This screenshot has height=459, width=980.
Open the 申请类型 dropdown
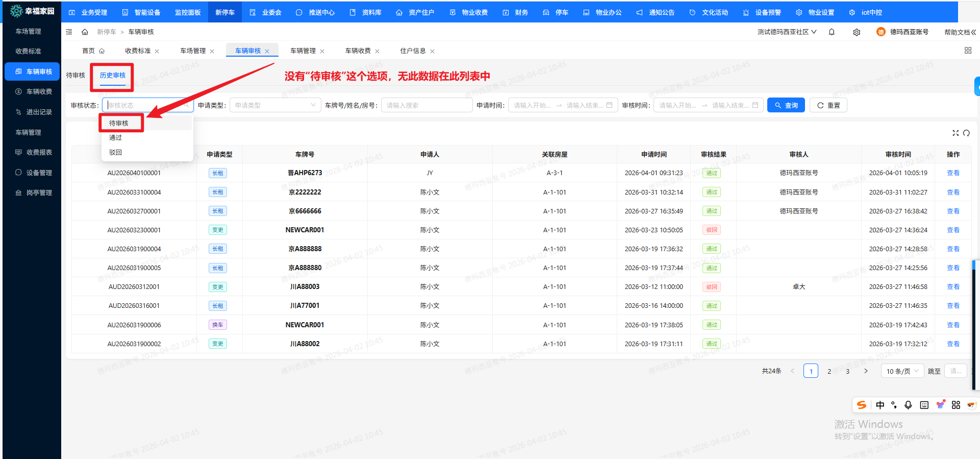point(275,105)
